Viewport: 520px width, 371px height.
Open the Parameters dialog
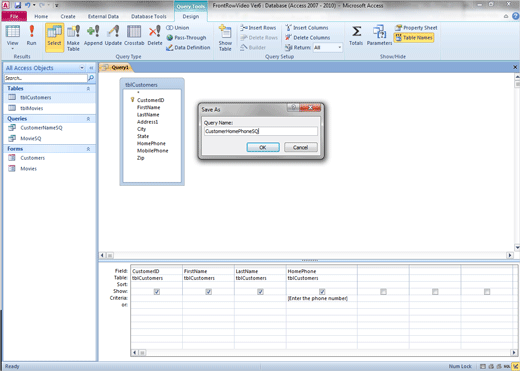[379, 35]
